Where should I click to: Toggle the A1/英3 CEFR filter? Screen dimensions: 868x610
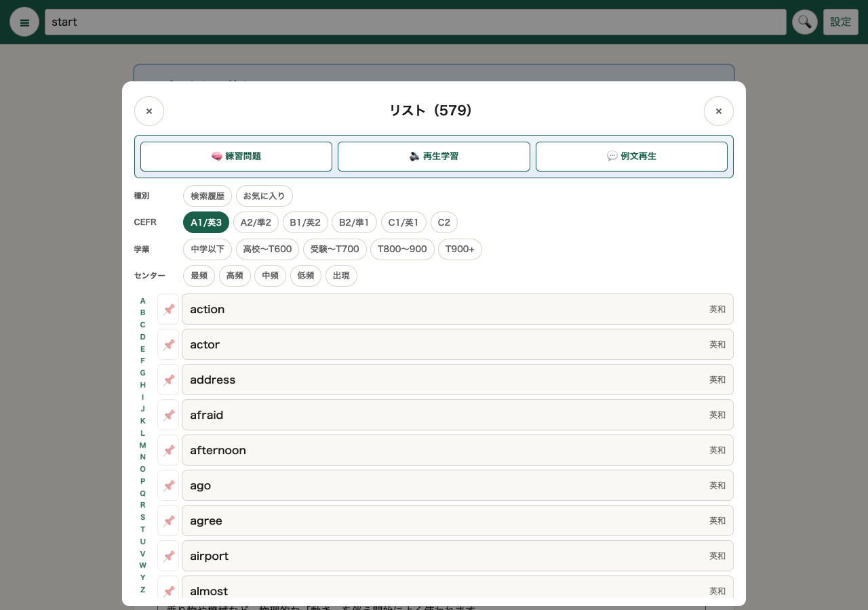click(206, 222)
